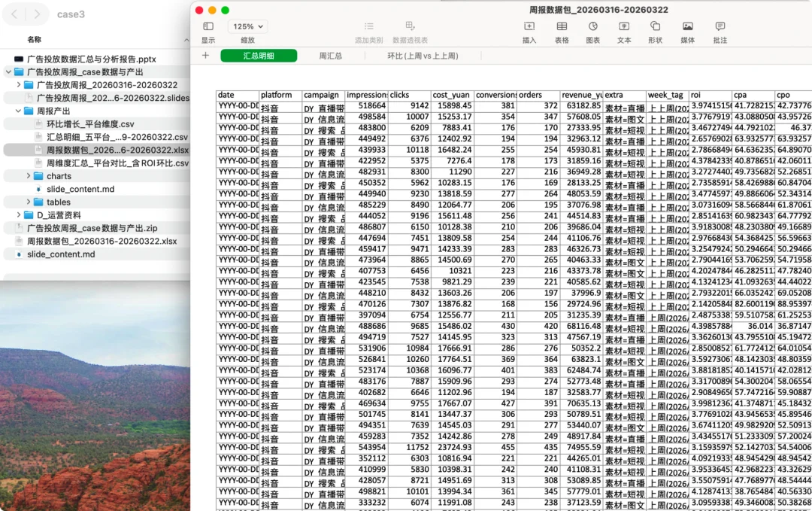
Task: Expand the tables folder
Action: tap(29, 202)
